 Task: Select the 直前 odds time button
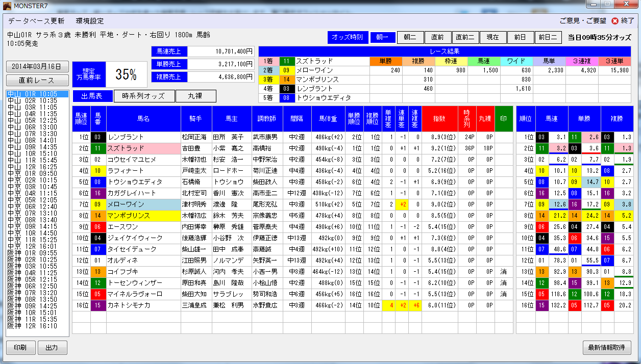pos(437,37)
